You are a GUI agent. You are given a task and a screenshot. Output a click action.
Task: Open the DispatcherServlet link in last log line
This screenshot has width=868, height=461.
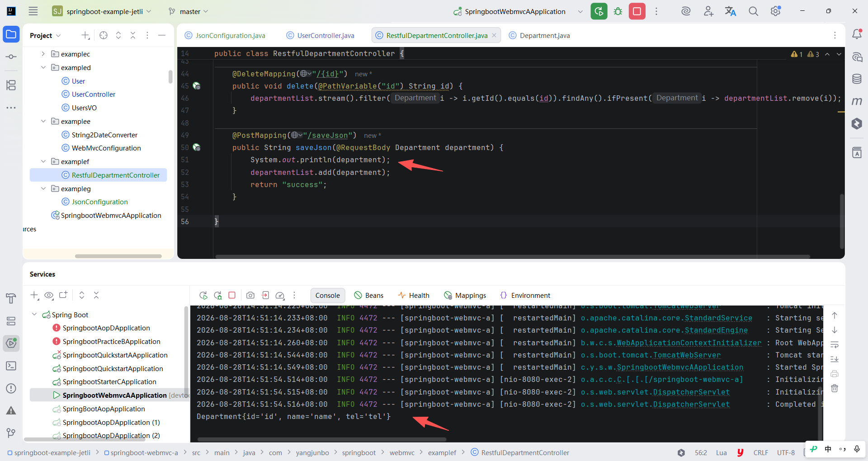691,404
